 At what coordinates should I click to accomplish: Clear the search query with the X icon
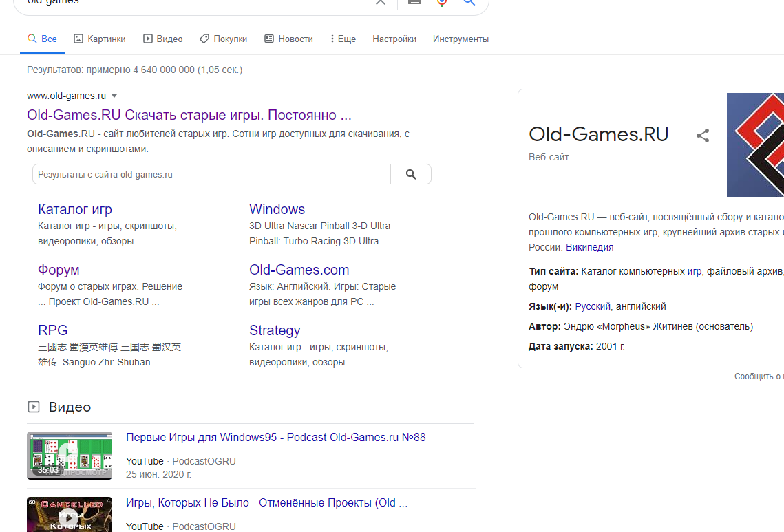pos(381,2)
